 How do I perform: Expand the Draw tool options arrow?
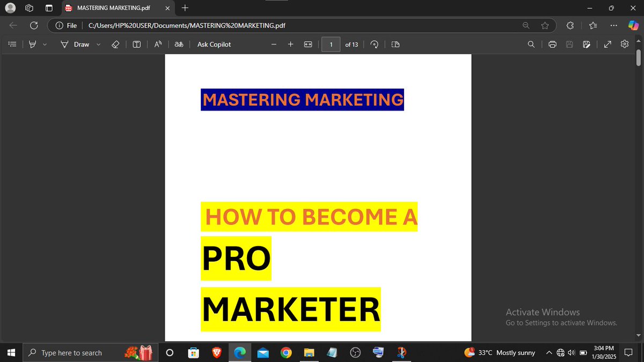[98, 45]
